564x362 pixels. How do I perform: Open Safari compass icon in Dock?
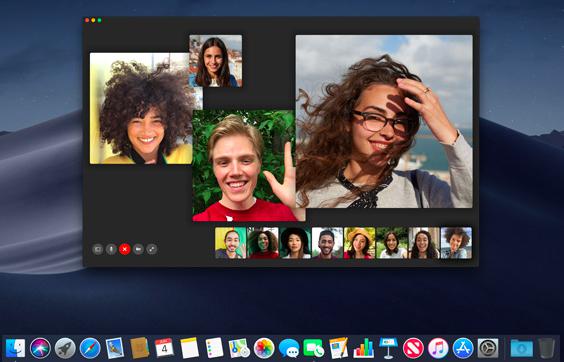click(90, 348)
